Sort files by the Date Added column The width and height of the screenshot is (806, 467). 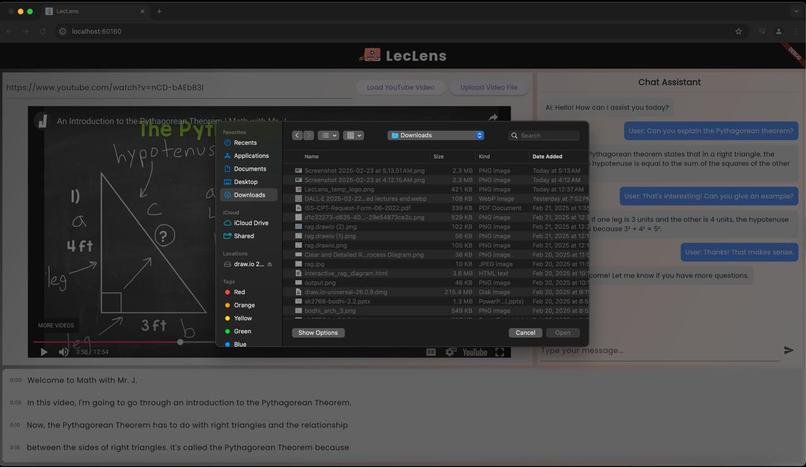[547, 157]
